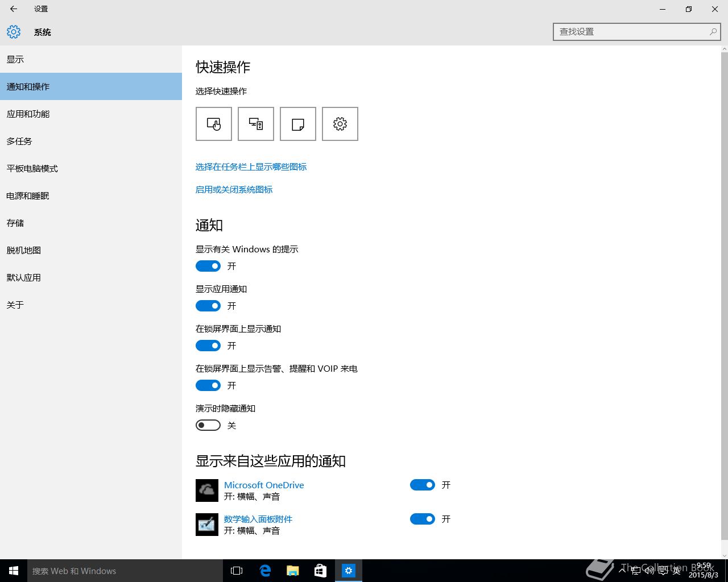Screen dimensions: 728x582
Task: Click the taskbar clock showing 9:59
Action: tap(704, 571)
